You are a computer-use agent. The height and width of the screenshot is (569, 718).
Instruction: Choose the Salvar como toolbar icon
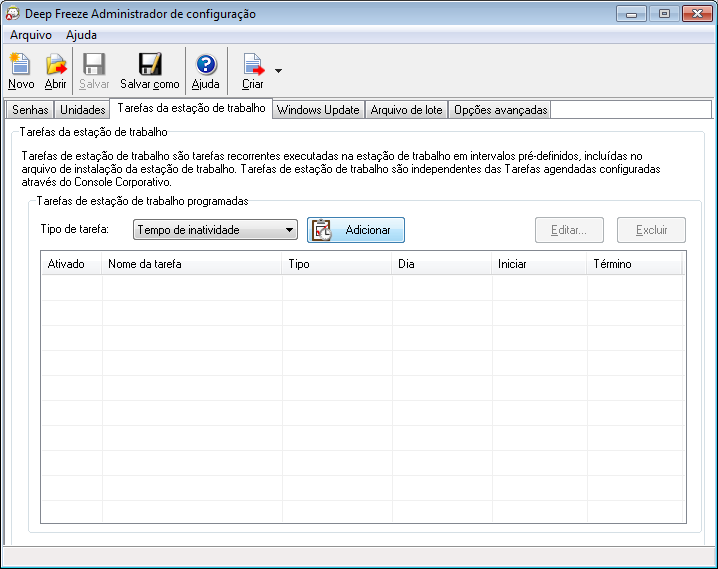coord(150,70)
